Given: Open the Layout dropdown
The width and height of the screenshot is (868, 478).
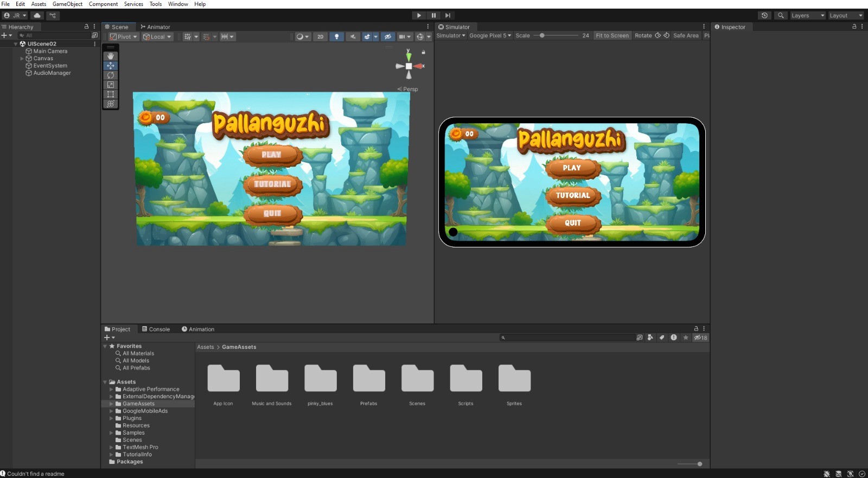Looking at the screenshot, I should [x=846, y=15].
